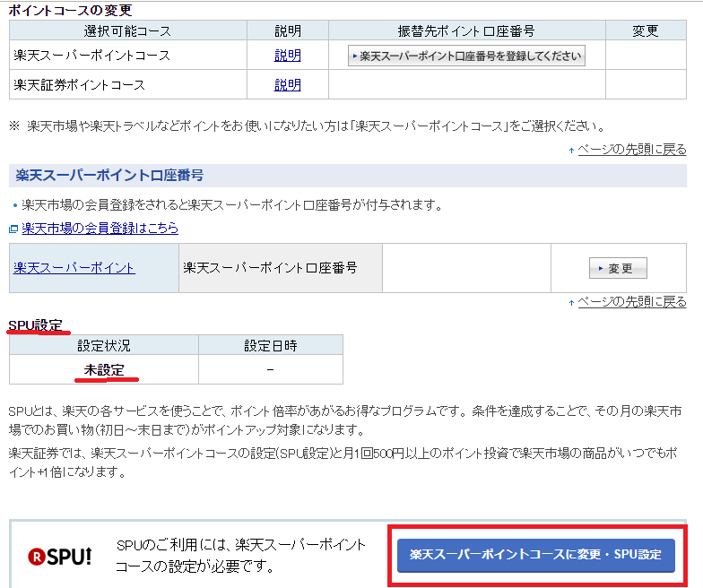Image resolution: width=703 pixels, height=588 pixels.
Task: Click 楽天スーパーポイントコースに変更・SPU設定 button
Action: point(536,555)
